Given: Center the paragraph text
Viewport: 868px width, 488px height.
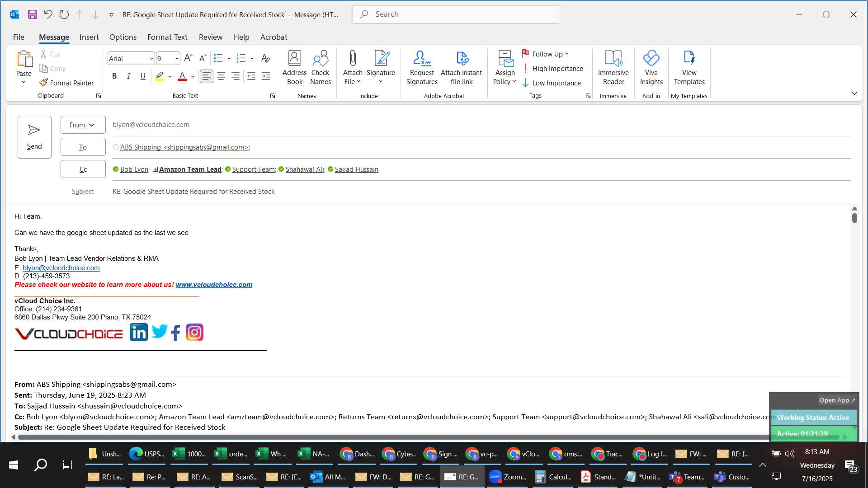Looking at the screenshot, I should tap(221, 76).
